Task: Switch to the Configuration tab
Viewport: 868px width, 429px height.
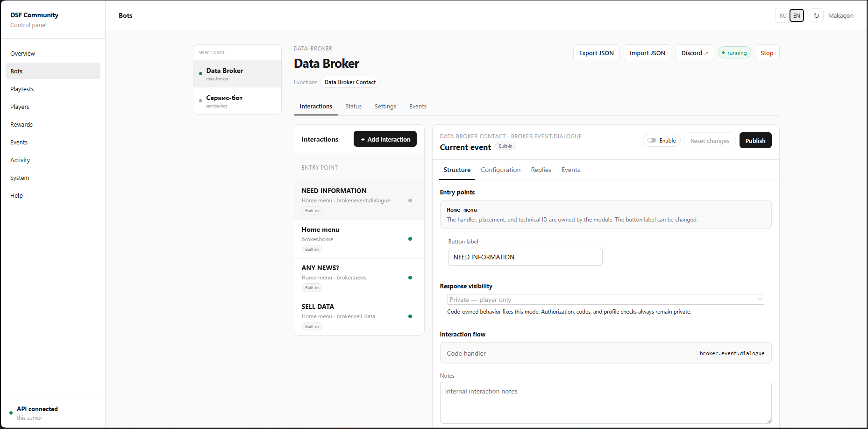Action: [x=500, y=170]
